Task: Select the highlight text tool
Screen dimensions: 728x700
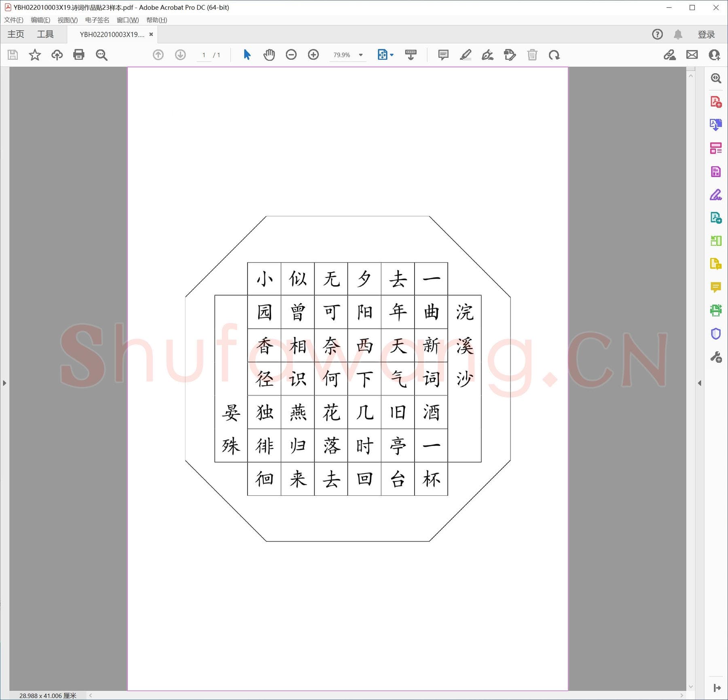Action: coord(466,55)
